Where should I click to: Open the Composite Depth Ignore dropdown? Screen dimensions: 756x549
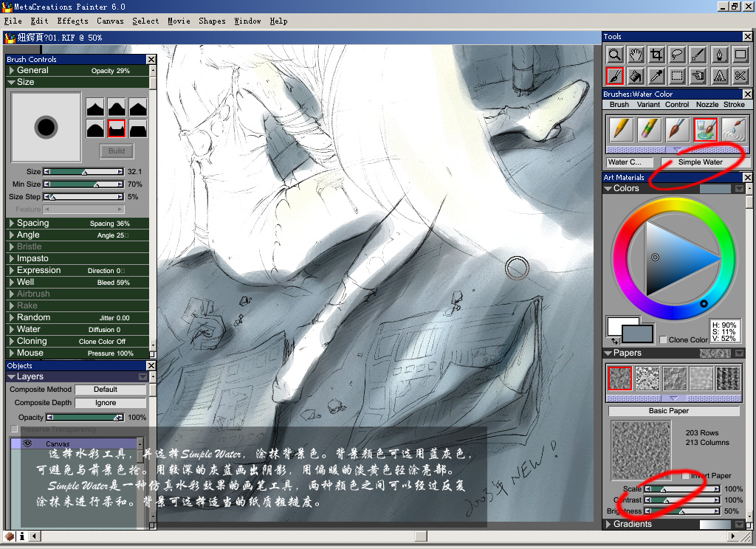[x=111, y=403]
